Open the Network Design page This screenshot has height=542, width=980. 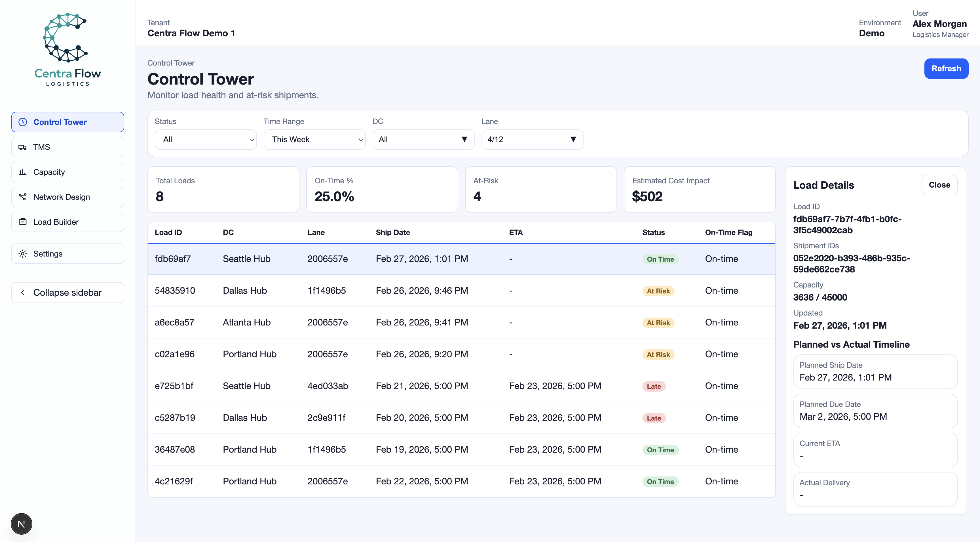pos(68,197)
